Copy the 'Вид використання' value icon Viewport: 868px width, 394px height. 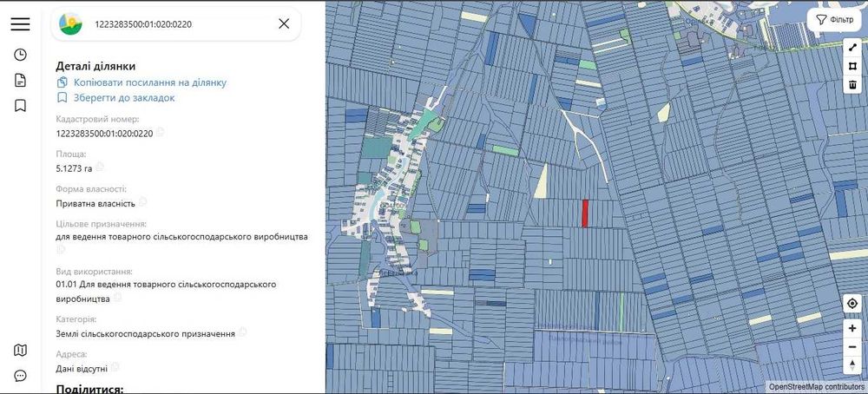pos(117,298)
